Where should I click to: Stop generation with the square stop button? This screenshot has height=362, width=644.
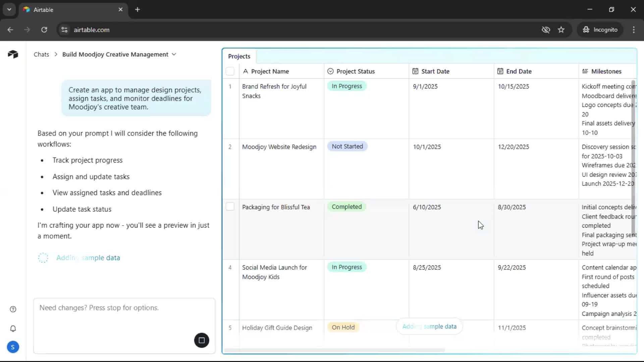pos(202,340)
